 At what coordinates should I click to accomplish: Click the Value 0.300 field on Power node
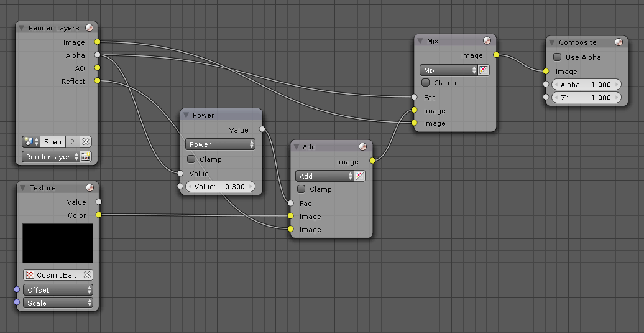(x=220, y=187)
